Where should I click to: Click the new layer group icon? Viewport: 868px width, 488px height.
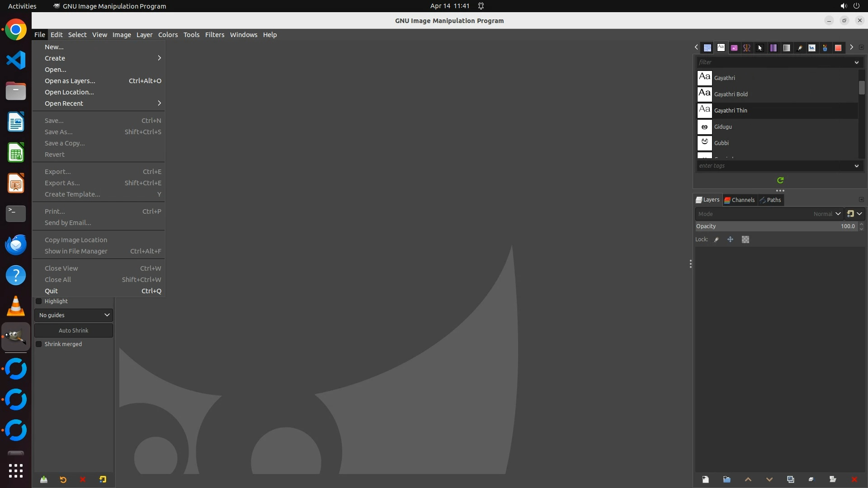pos(726,479)
